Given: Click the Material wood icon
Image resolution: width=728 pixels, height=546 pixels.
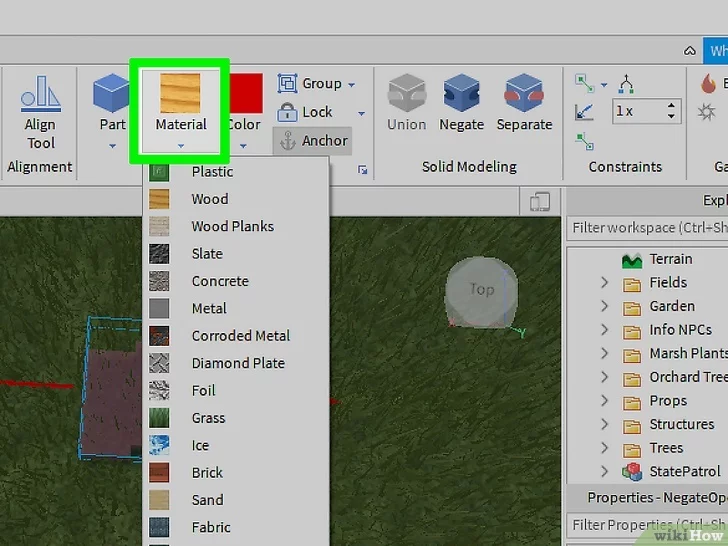Looking at the screenshot, I should [180, 93].
